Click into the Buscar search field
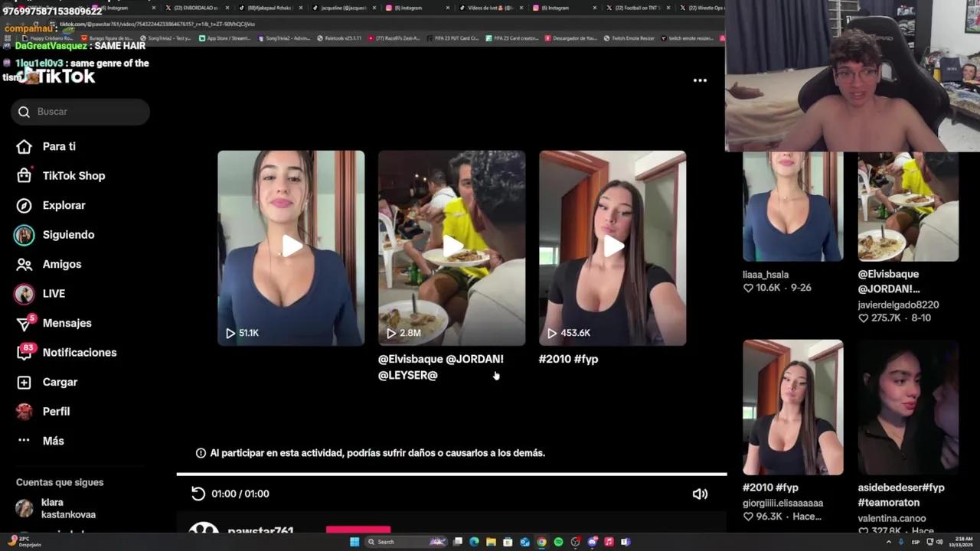 click(81, 112)
